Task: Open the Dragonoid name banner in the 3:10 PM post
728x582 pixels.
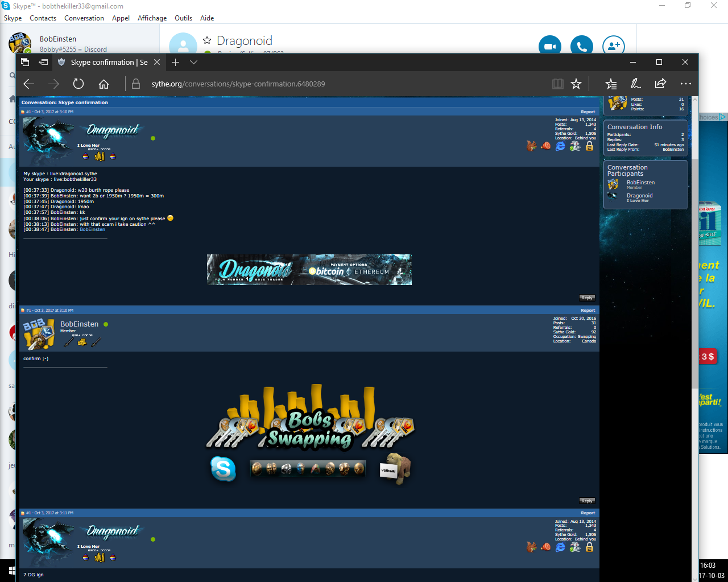Action: pos(113,131)
